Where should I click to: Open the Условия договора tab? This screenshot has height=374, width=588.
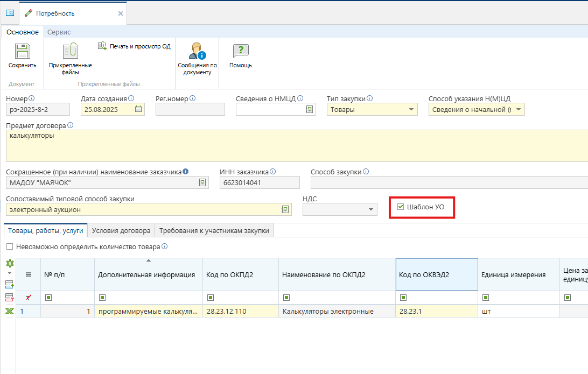(121, 230)
